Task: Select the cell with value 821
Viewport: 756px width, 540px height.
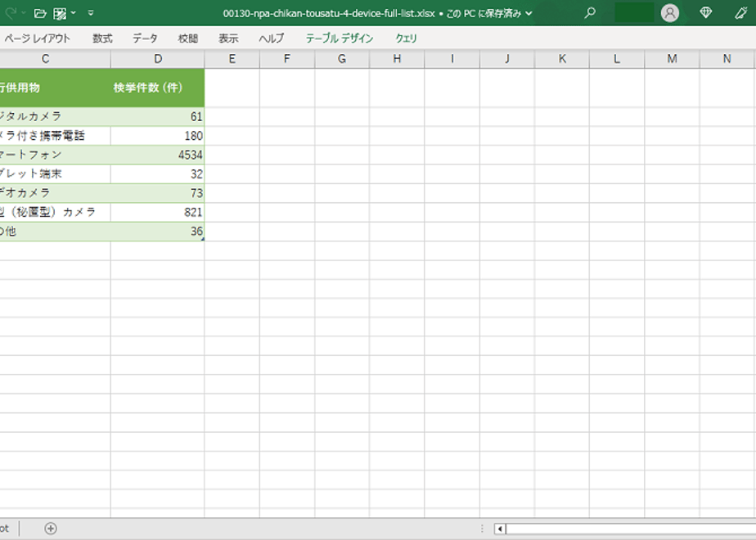Action: point(158,212)
